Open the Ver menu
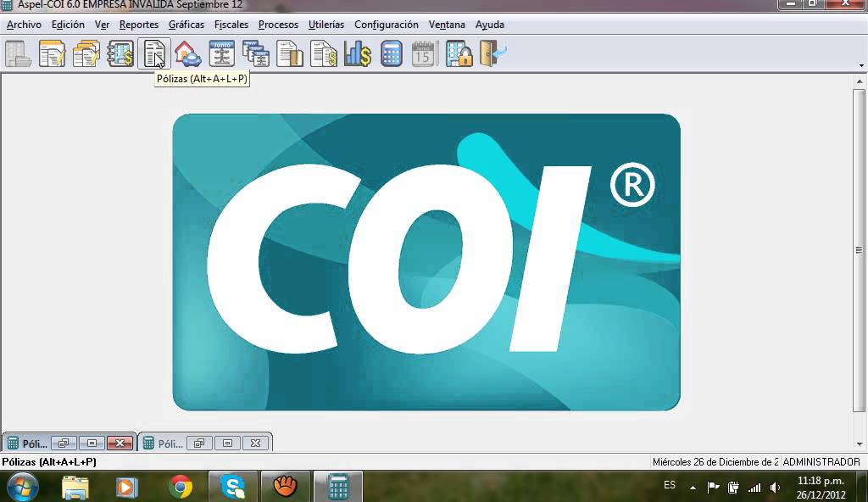Screen dimensions: 868x502 (x=102, y=25)
